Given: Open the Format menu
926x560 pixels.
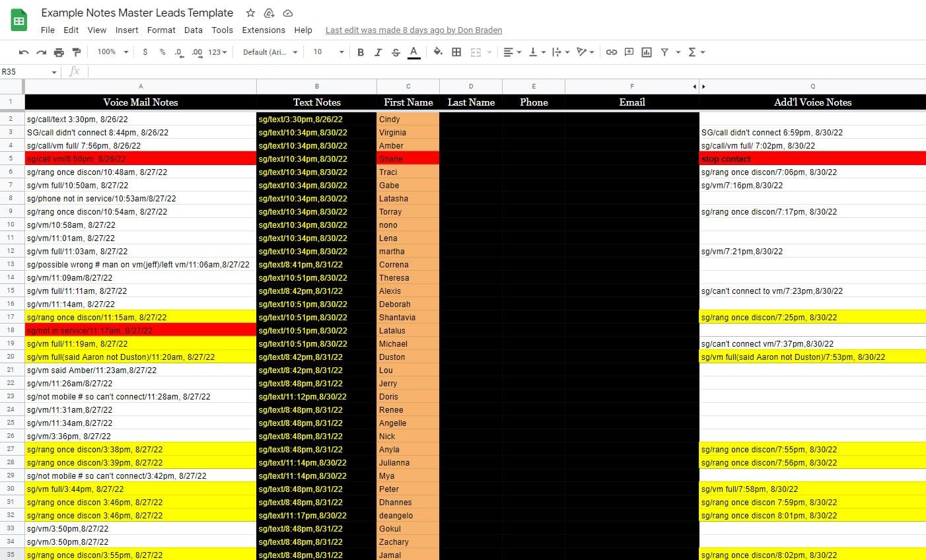Looking at the screenshot, I should (x=161, y=30).
